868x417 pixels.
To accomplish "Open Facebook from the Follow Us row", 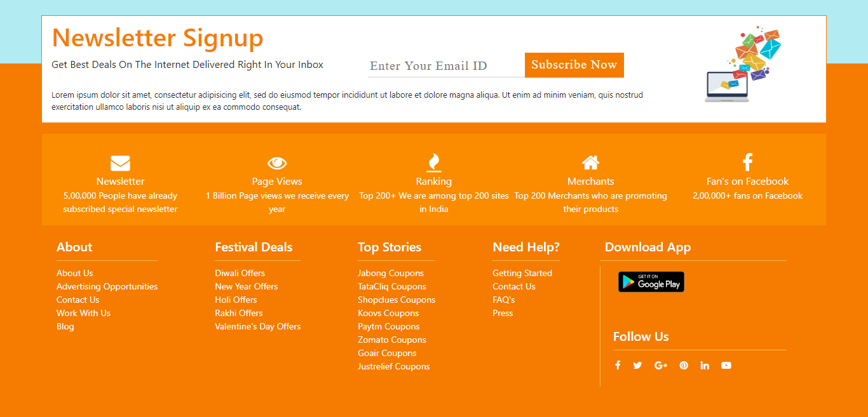I will click(617, 365).
